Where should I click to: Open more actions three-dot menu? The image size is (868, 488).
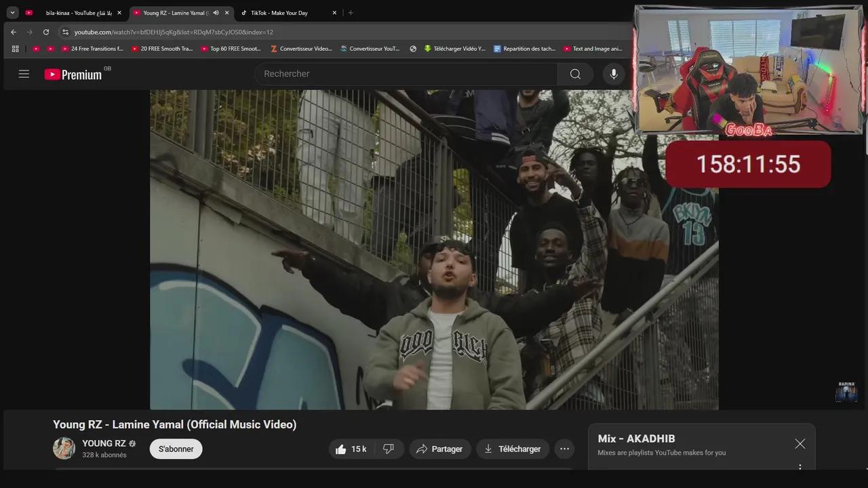tap(564, 449)
